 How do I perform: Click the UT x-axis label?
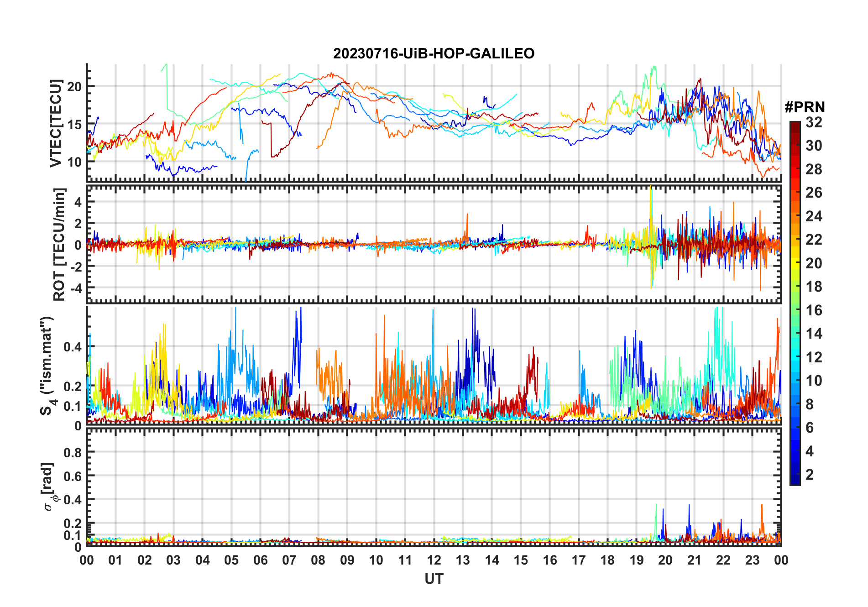pos(434,579)
